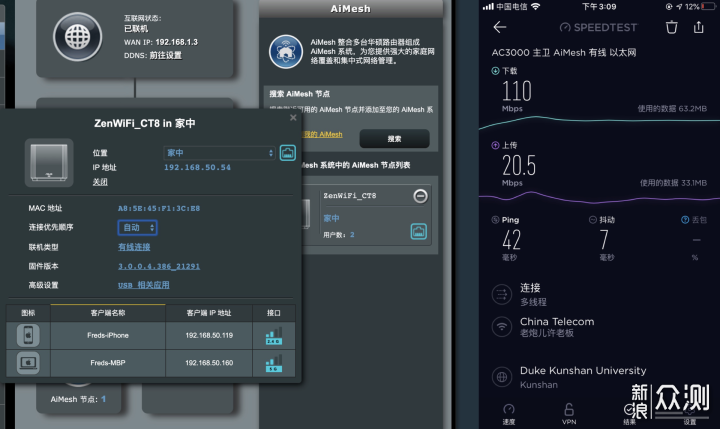Open the VPN tab

click(569, 414)
